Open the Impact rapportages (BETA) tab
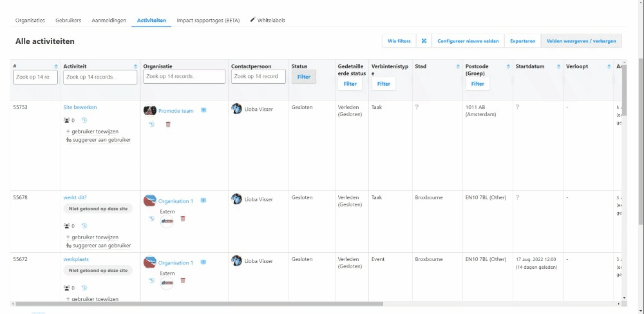Viewport: 644px width, 314px height. pos(208,20)
